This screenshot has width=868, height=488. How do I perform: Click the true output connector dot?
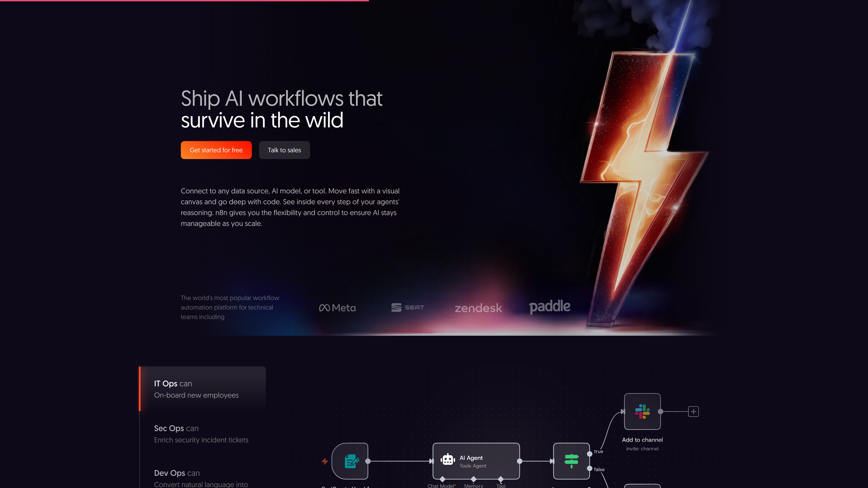[590, 454]
